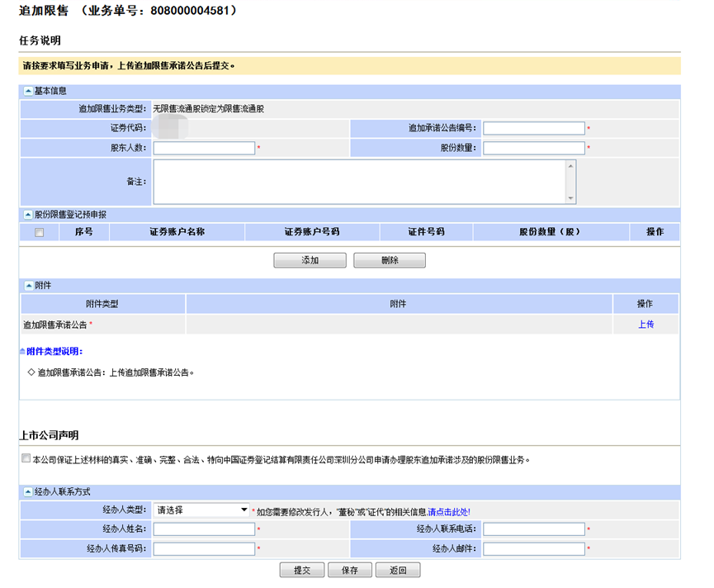Tick the 上市公司声明 agreement checkbox

26,458
